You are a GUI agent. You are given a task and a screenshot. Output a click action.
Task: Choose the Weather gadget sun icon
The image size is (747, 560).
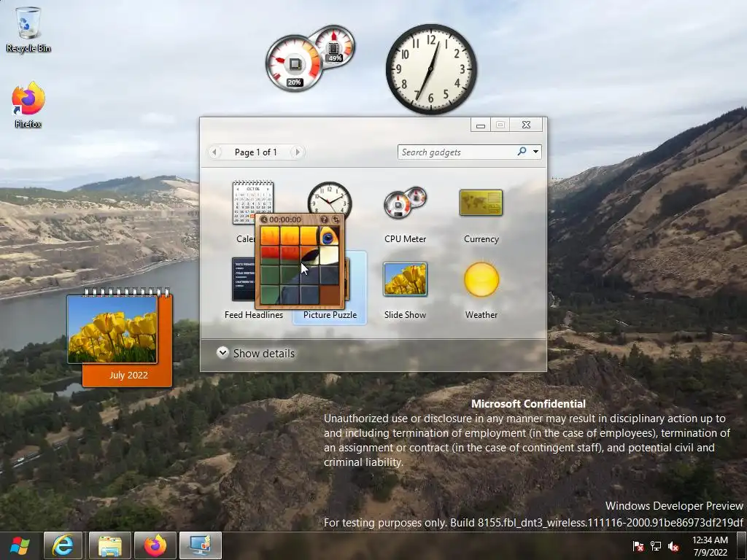[481, 279]
